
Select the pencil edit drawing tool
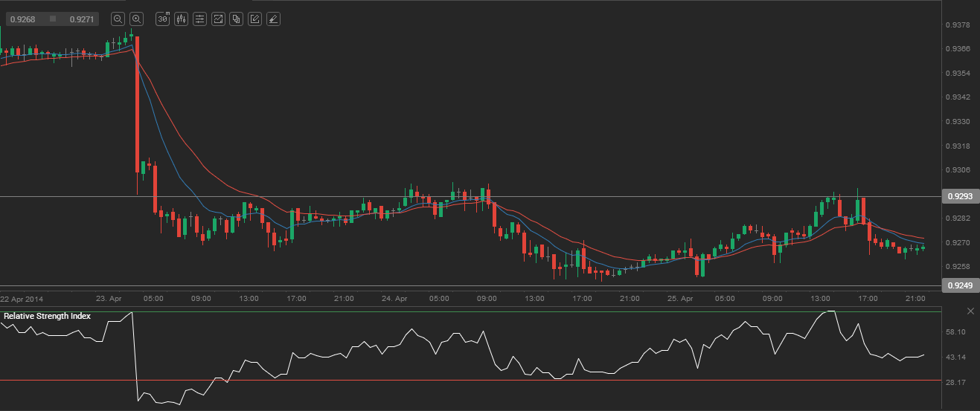(x=254, y=19)
